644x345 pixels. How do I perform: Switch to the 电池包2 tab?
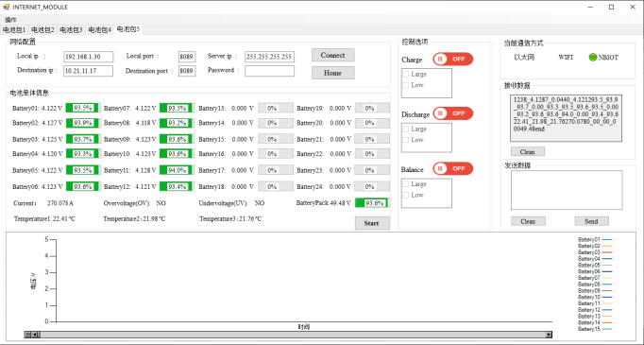(x=42, y=30)
